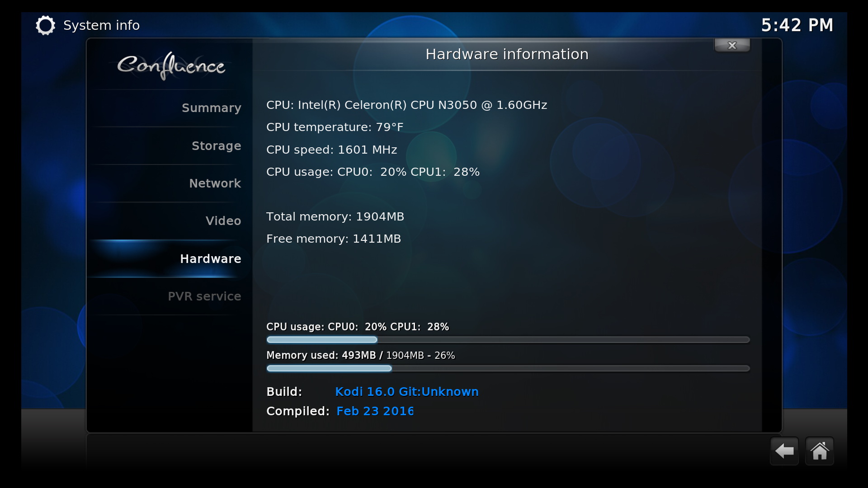Click the CPU temperature: 79°F line
868x488 pixels.
[x=335, y=127]
